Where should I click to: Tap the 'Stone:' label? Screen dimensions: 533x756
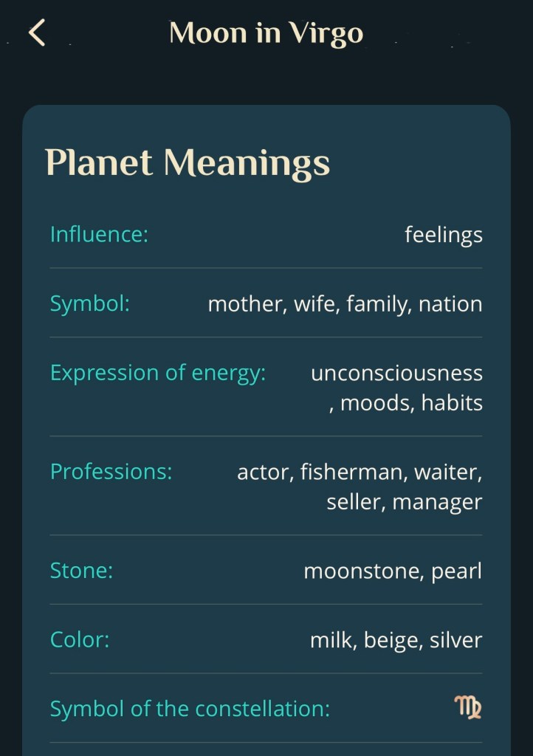tap(81, 571)
